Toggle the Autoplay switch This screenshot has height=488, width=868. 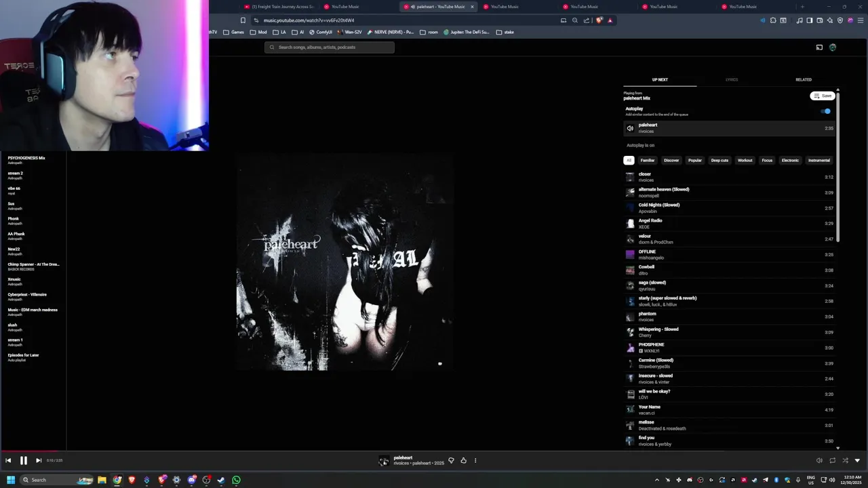click(825, 111)
